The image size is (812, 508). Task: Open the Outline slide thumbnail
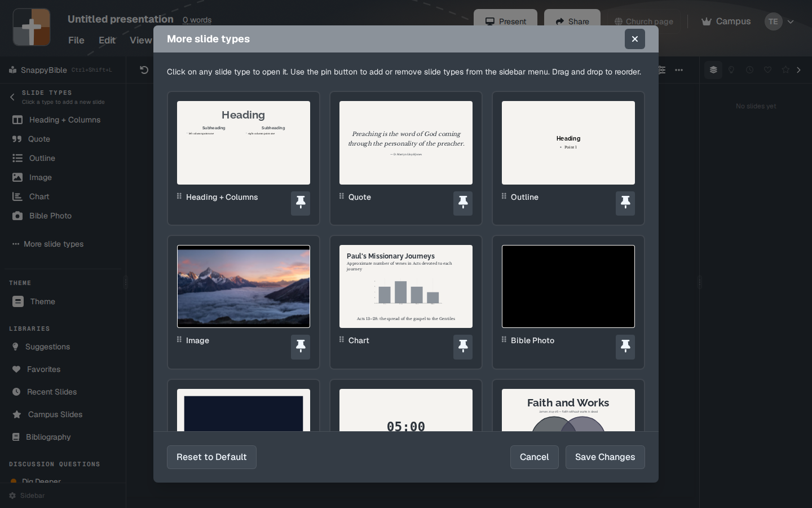coord(568,143)
